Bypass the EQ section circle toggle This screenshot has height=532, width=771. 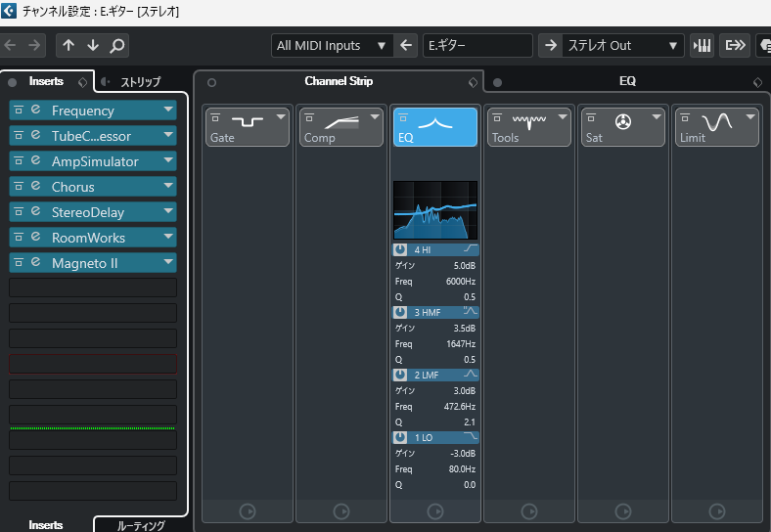coord(498,82)
